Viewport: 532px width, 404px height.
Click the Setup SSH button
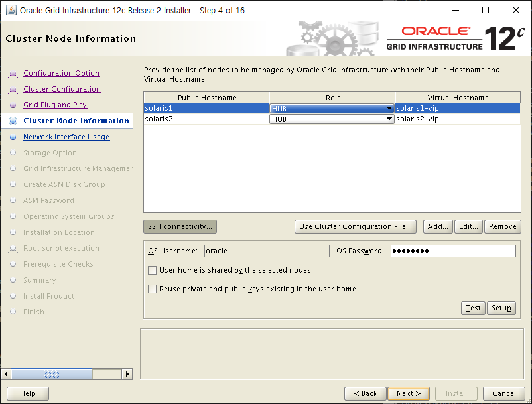[501, 308]
